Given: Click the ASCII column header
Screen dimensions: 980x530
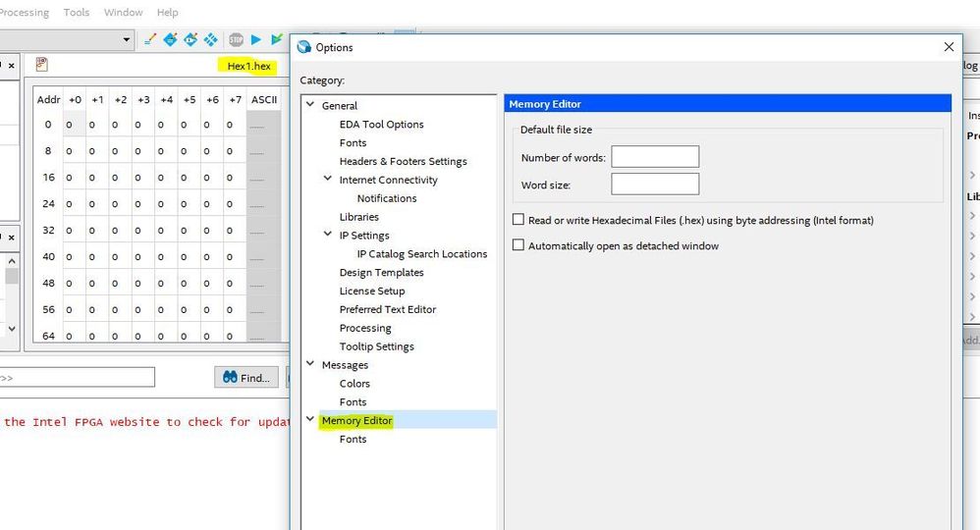Looking at the screenshot, I should point(264,99).
